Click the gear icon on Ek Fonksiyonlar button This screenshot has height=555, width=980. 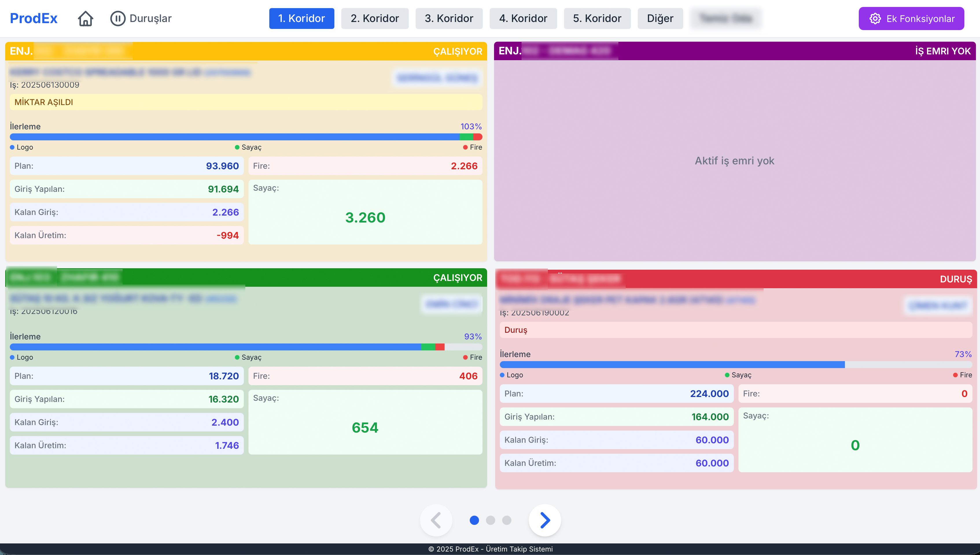[x=875, y=18]
